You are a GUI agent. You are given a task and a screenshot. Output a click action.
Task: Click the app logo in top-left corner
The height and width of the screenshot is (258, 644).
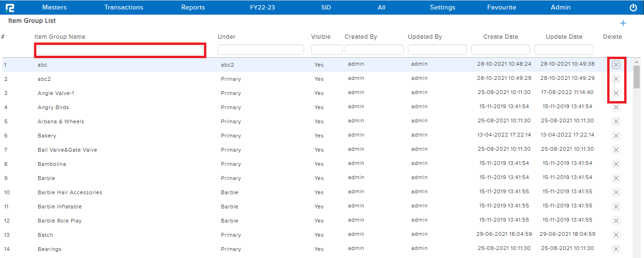[x=9, y=8]
